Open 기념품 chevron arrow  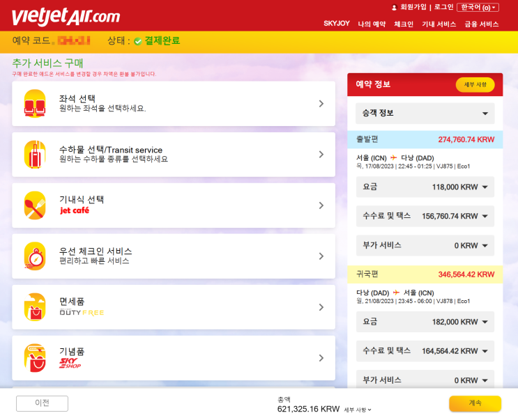click(321, 358)
